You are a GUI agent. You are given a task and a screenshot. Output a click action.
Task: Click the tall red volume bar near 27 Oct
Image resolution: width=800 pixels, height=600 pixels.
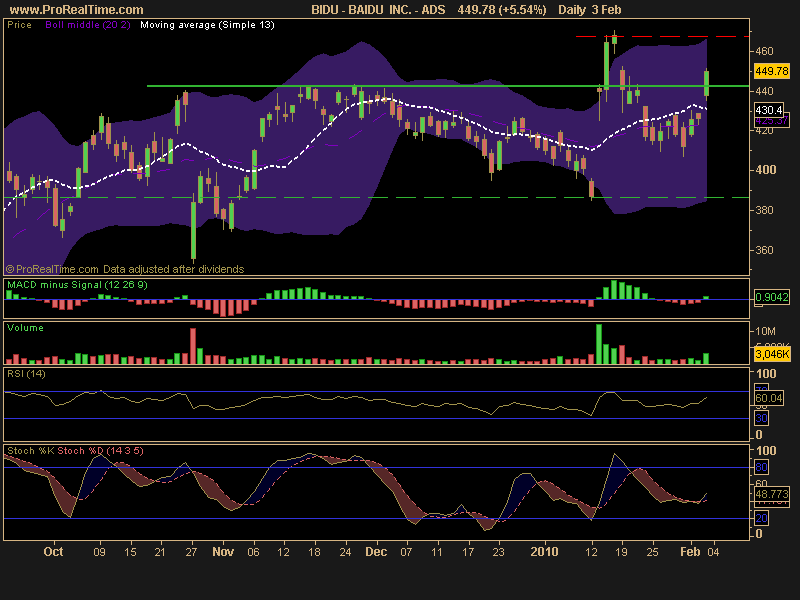click(x=193, y=346)
